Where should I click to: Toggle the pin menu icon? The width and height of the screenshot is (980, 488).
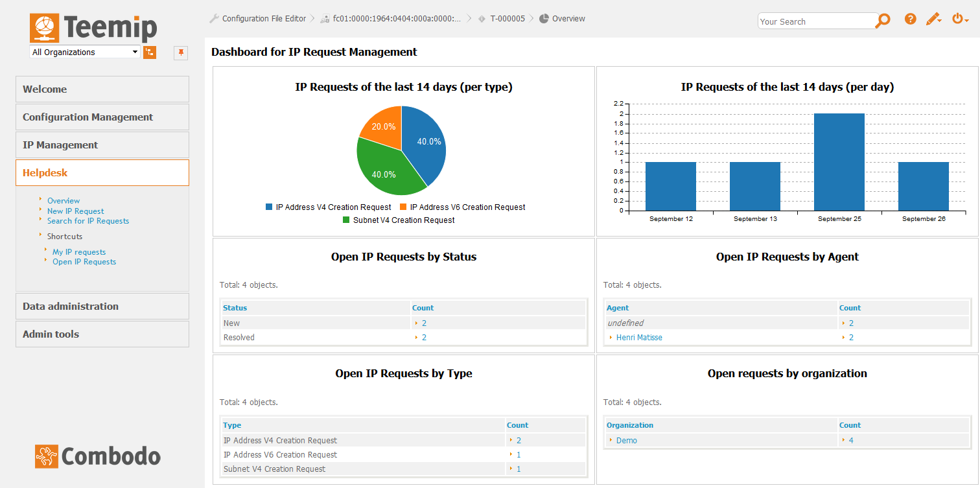click(x=181, y=52)
